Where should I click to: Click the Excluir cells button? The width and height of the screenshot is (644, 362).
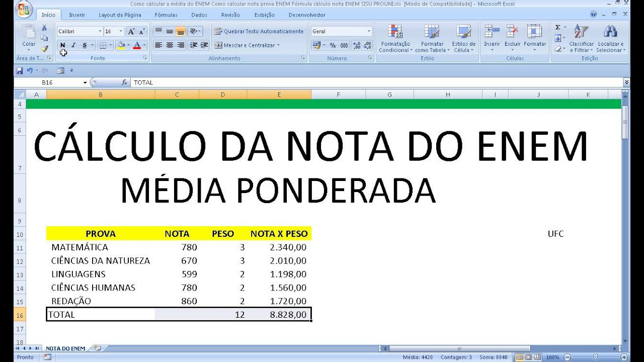(513, 39)
